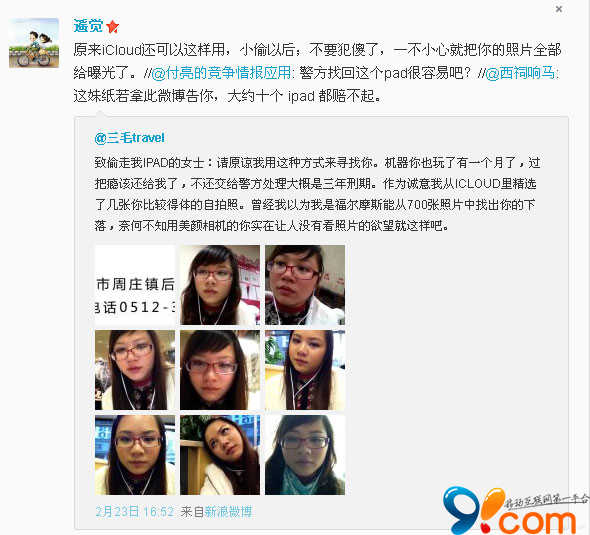Click the quoted original post text
Screen dimensions: 590x535
click(x=315, y=194)
